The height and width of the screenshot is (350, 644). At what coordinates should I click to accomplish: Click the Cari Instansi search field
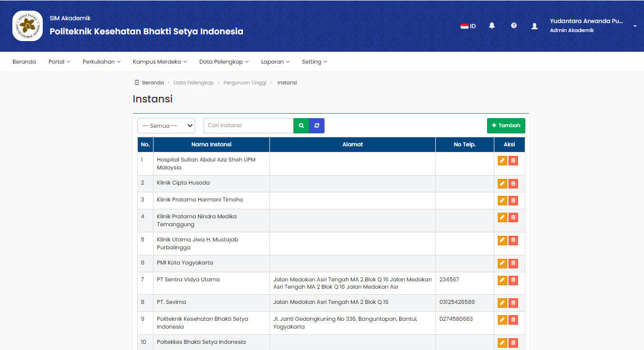point(248,125)
